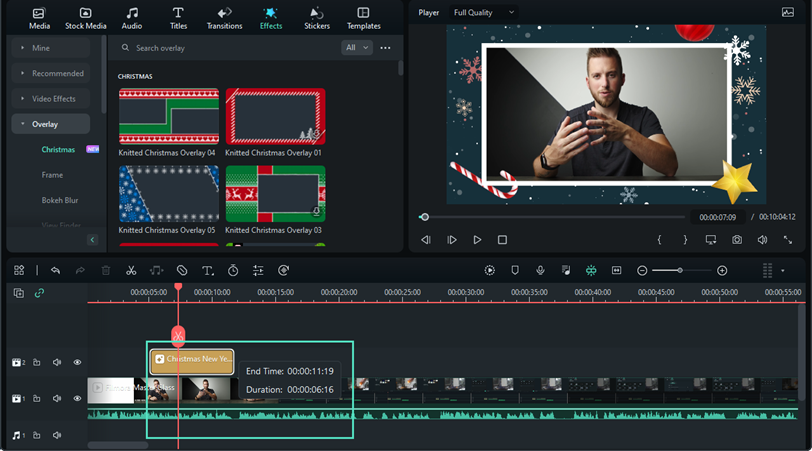This screenshot has width=812, height=451.
Task: Open the track view options dropdown
Action: click(x=782, y=270)
